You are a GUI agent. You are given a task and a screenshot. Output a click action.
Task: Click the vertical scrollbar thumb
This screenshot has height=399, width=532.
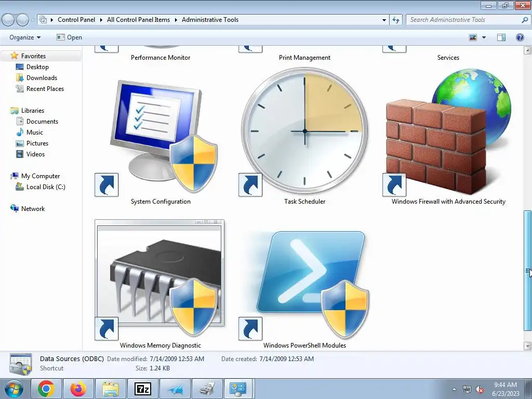527,270
